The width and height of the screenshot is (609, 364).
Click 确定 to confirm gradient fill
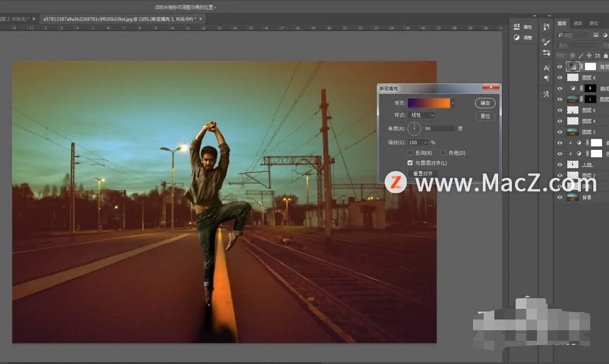[x=485, y=103]
